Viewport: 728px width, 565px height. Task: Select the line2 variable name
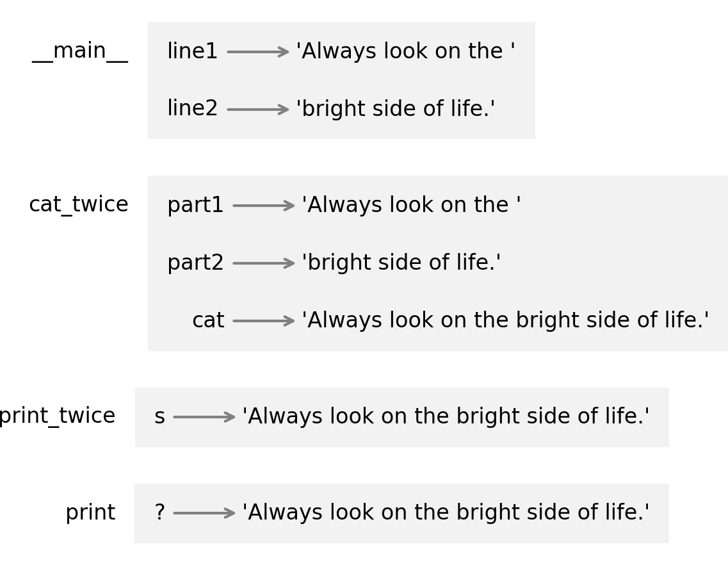192,109
